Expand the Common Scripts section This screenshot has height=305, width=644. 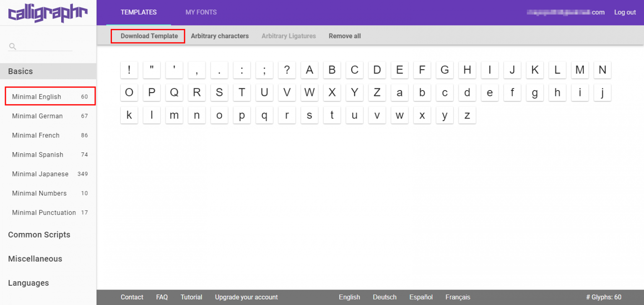(39, 235)
